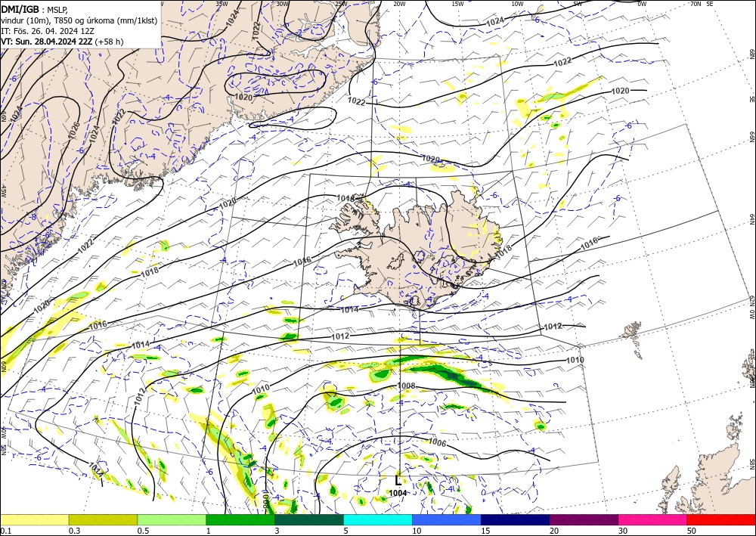The height and width of the screenshot is (536, 756).
Task: Pick the blue 10–15 legend swatch
Action: click(447, 519)
